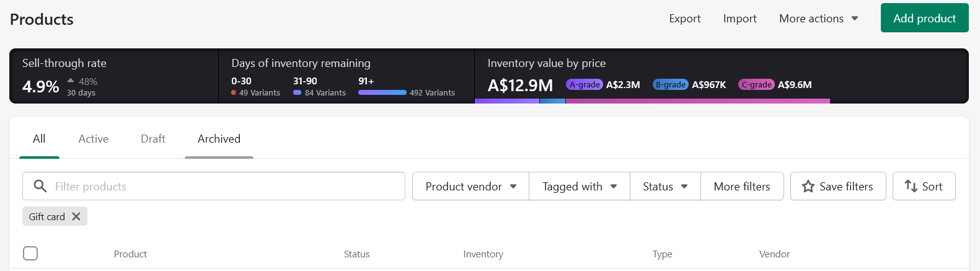Switch to the Active tab

tap(94, 139)
